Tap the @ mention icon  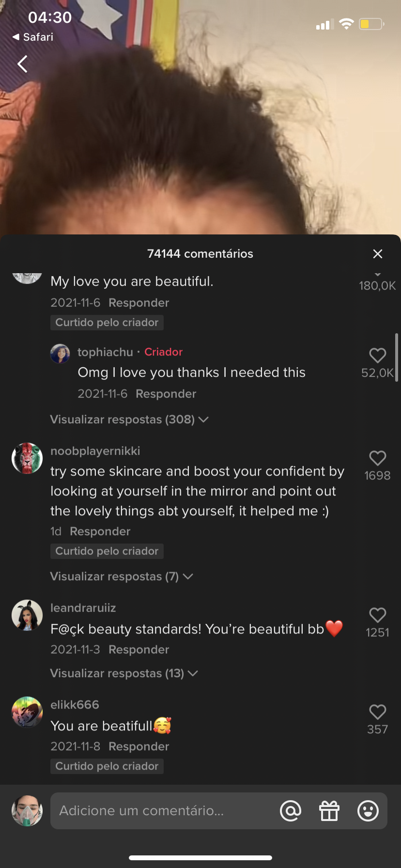pos(291,811)
